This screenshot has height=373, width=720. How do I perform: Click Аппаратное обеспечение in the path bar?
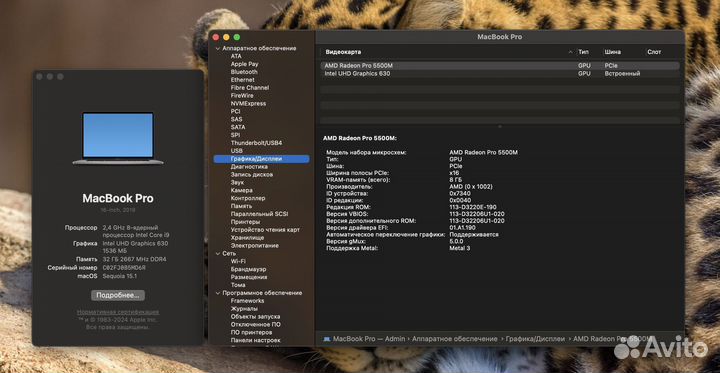(x=455, y=339)
